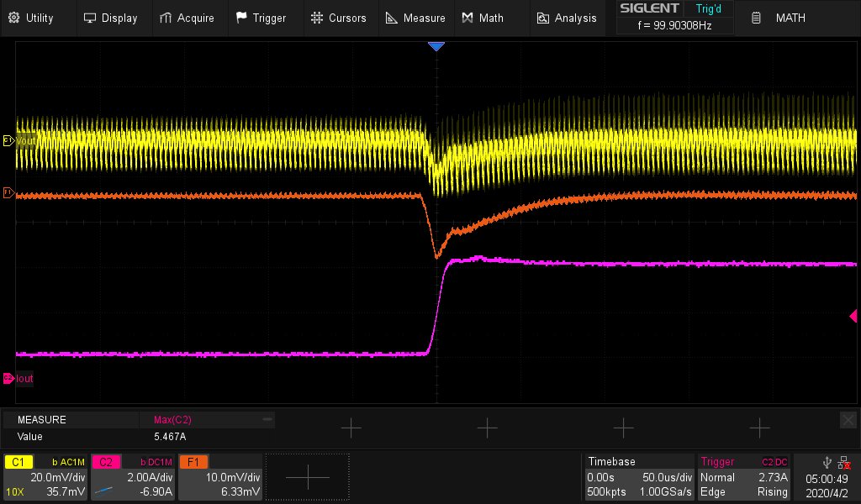Open the Cursors menu
Viewport: 861px width, 504px height.
[338, 18]
